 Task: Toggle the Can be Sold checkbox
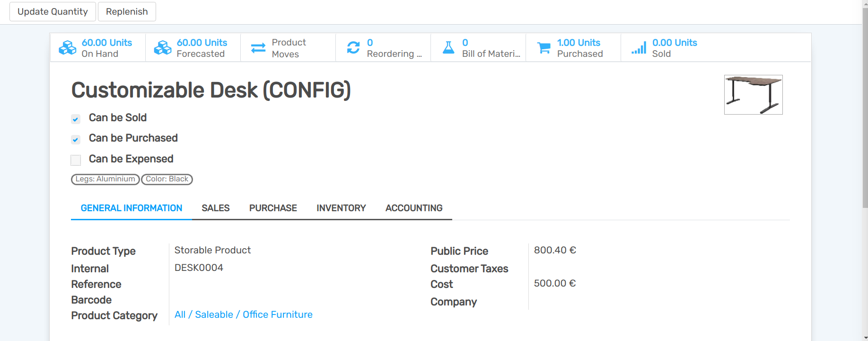[76, 119]
